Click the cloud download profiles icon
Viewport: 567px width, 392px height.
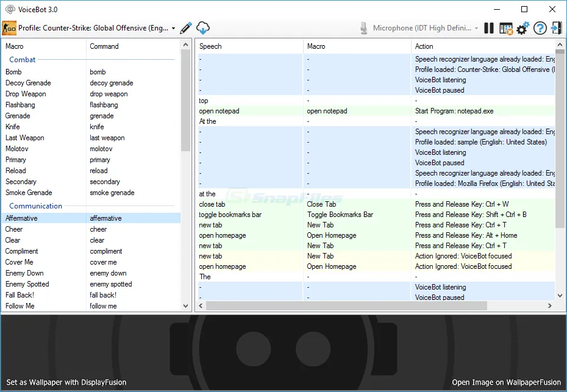(203, 28)
